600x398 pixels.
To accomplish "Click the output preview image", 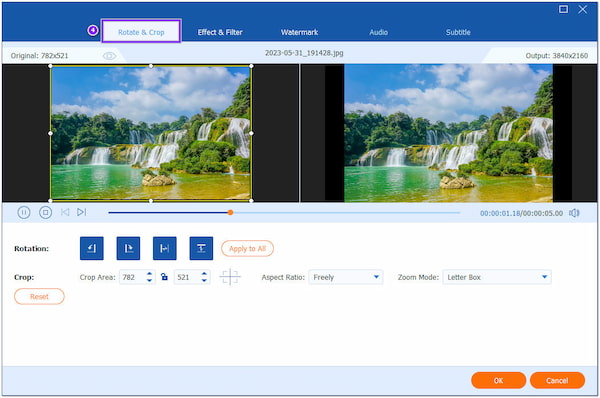I will [x=448, y=133].
